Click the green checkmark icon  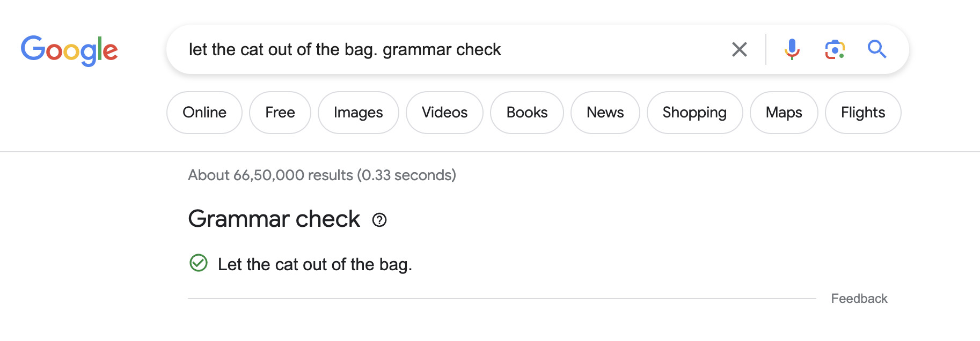coord(199,263)
